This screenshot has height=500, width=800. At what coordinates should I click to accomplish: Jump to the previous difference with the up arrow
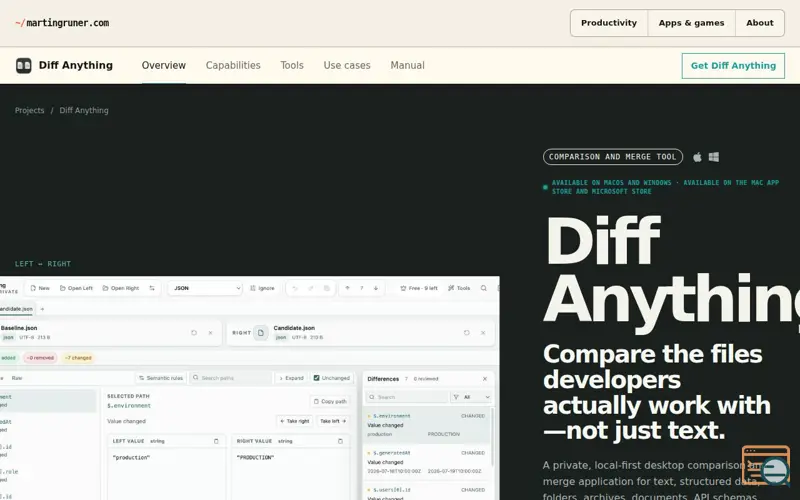pyautogui.click(x=347, y=288)
